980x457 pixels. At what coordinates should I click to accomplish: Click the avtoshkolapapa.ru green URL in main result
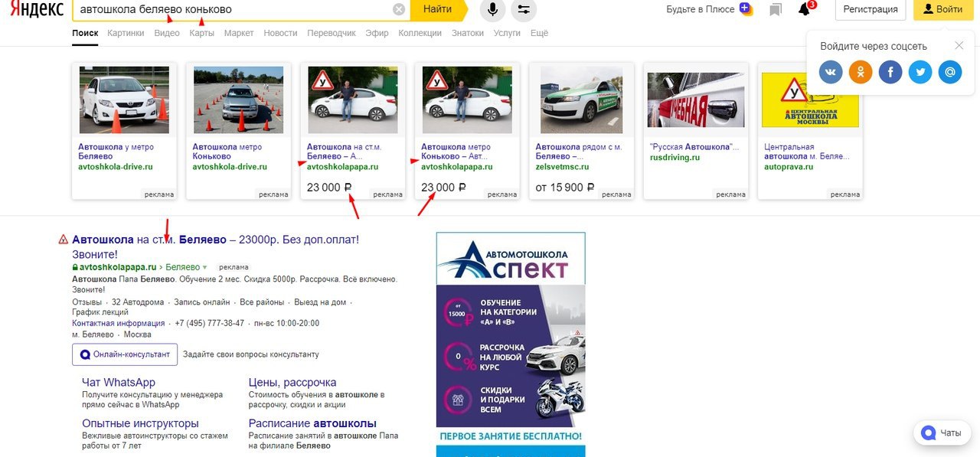[118, 267]
